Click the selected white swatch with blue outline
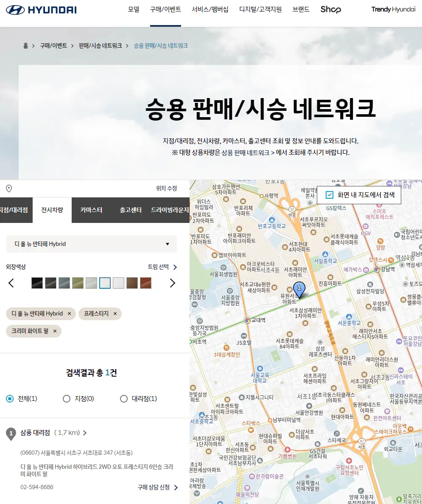Viewport: 422px width, 504px height. 105,283
